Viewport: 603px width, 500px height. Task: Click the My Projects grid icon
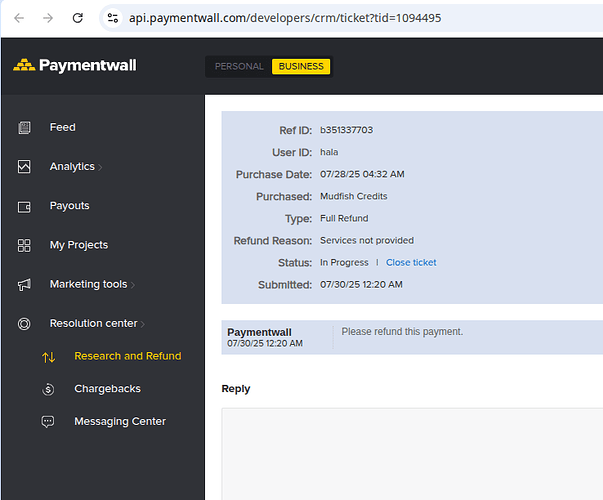[24, 245]
